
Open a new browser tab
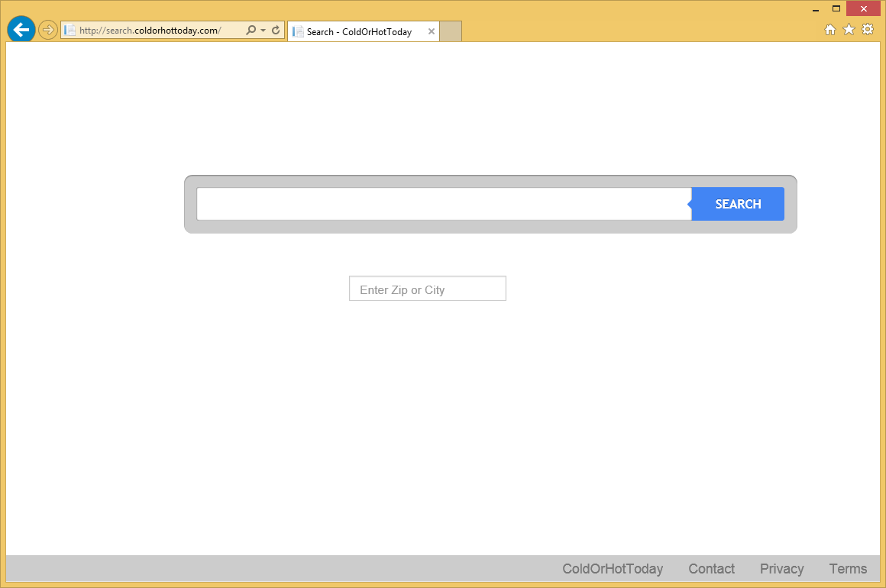[x=449, y=31]
